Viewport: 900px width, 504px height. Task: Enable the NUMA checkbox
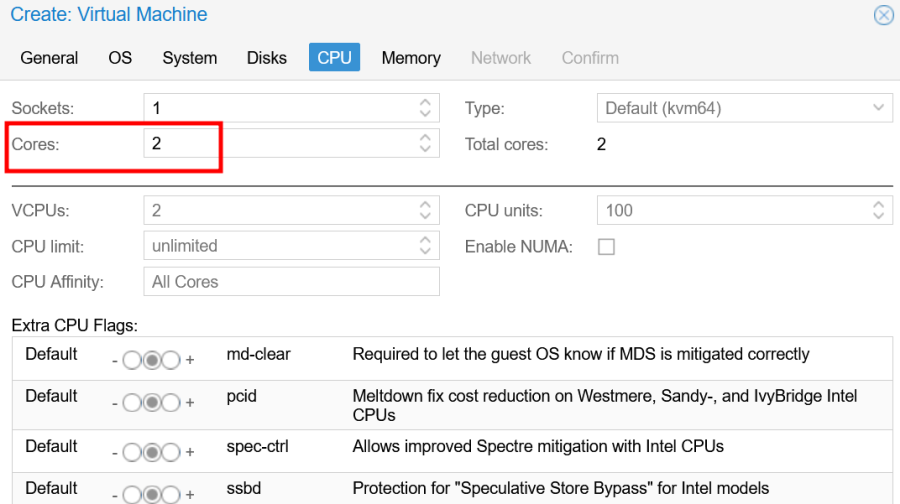(606, 247)
